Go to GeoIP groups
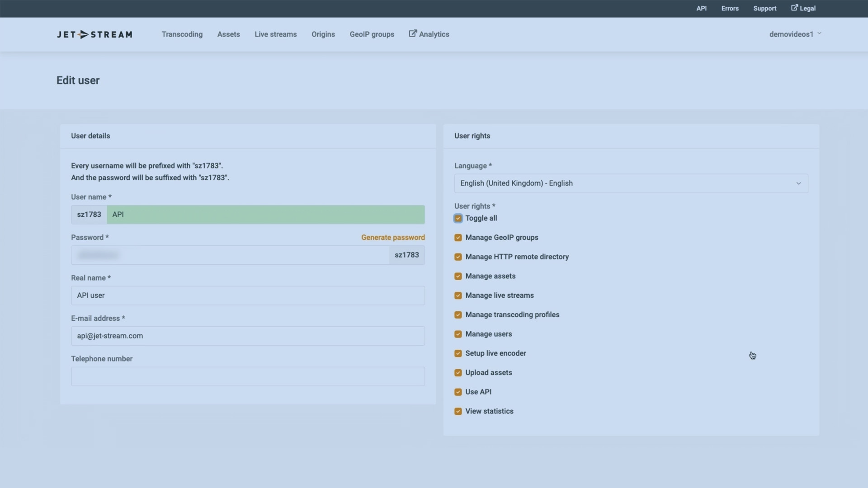868x488 pixels. tap(372, 34)
